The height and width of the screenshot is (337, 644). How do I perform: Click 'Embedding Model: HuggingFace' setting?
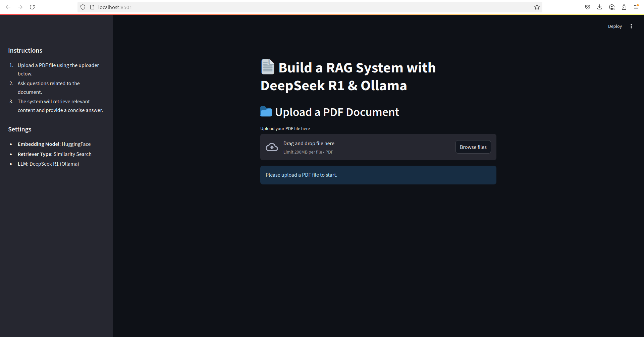point(54,144)
